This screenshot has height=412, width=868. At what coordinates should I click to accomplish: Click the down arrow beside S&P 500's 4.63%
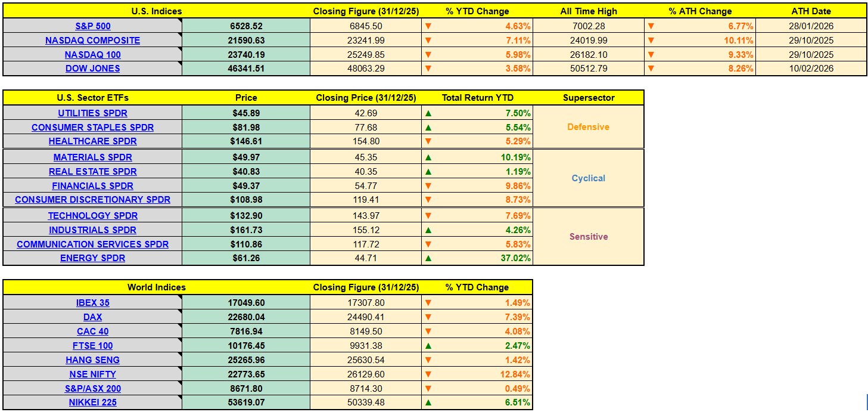(428, 26)
